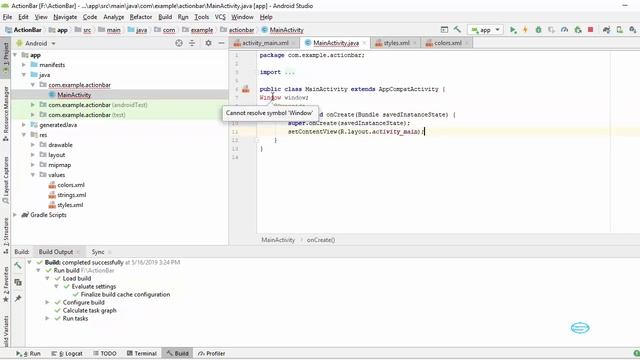
Task: Switch to the colors.xml editor tab
Action: pyautogui.click(x=447, y=43)
